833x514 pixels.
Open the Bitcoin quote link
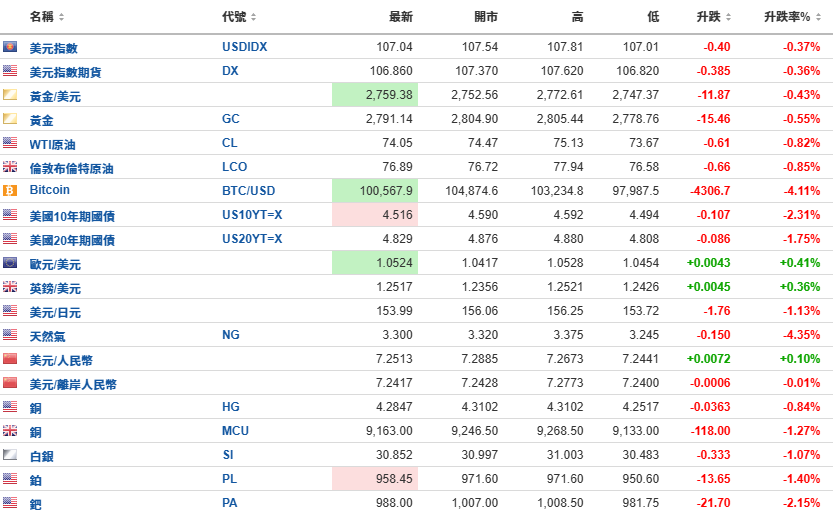click(x=49, y=190)
